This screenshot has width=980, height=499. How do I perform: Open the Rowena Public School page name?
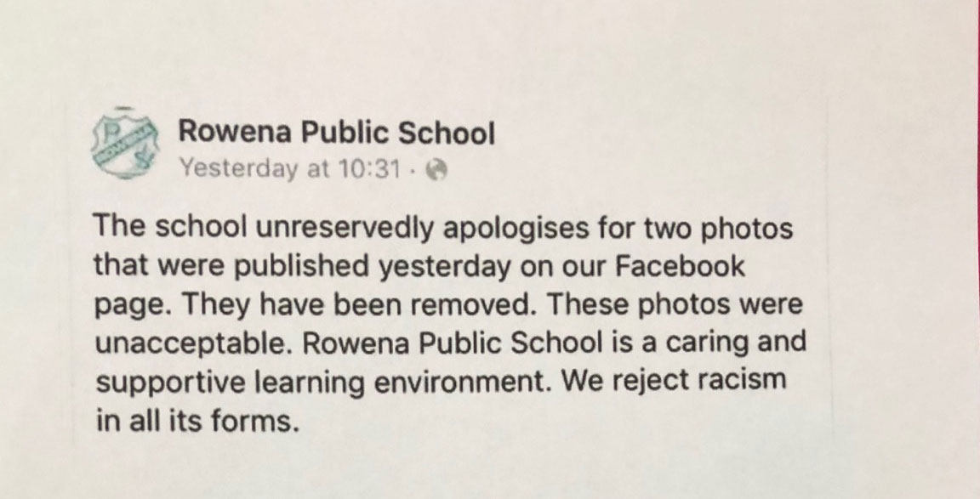(x=337, y=133)
